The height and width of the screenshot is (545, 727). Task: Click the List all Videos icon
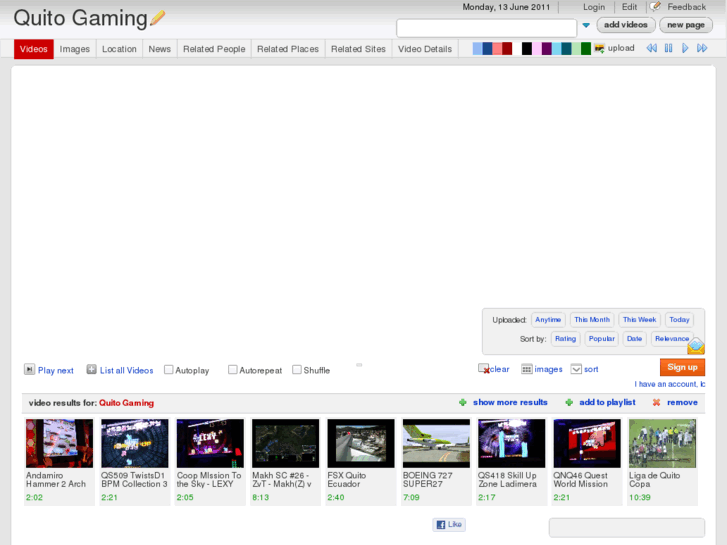click(91, 369)
